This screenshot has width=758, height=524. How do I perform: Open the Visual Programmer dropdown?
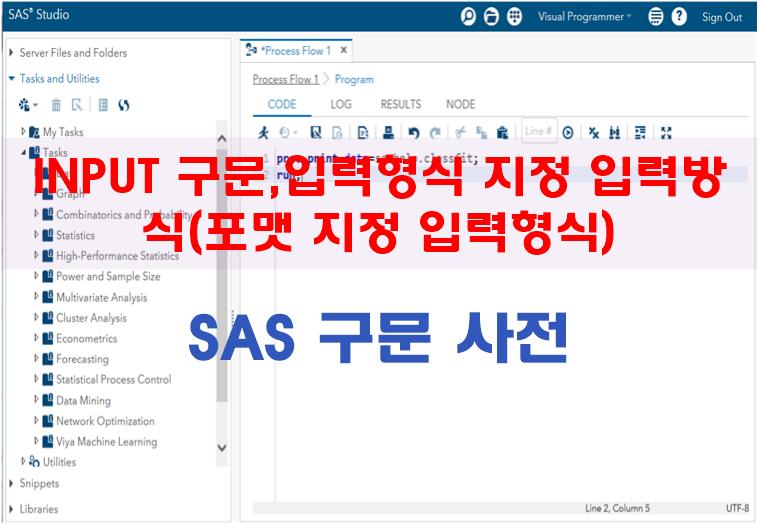tap(585, 17)
